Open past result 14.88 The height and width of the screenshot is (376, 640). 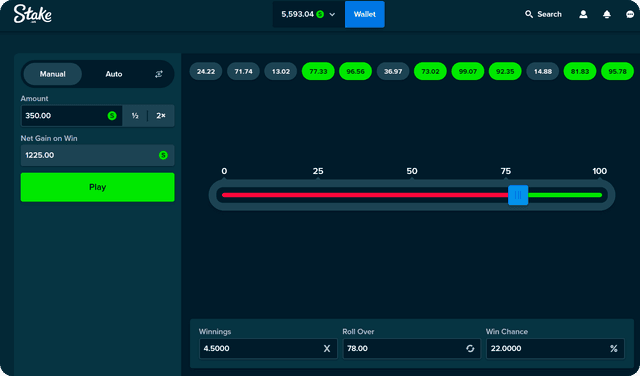(542, 71)
